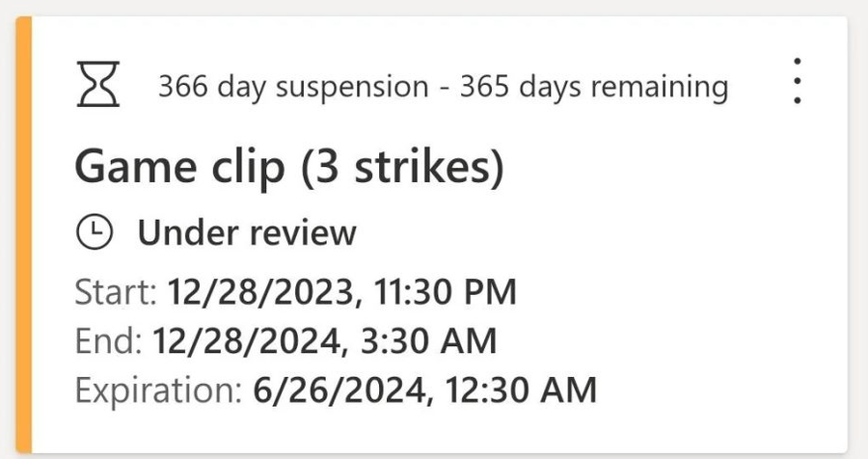This screenshot has width=868, height=459.
Task: Click the Under review status text
Action: (x=247, y=232)
